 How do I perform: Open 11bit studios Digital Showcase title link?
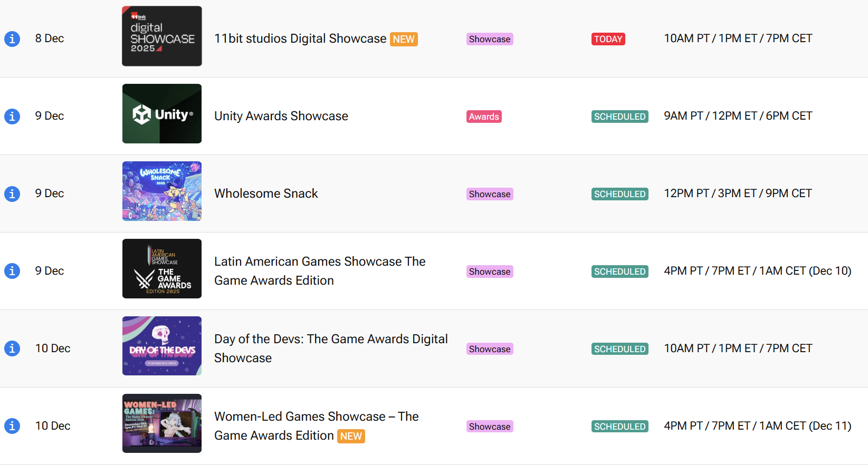coord(300,39)
